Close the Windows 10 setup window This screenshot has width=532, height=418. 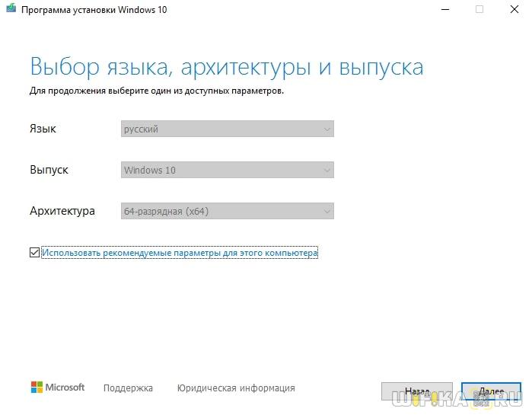[514, 9]
